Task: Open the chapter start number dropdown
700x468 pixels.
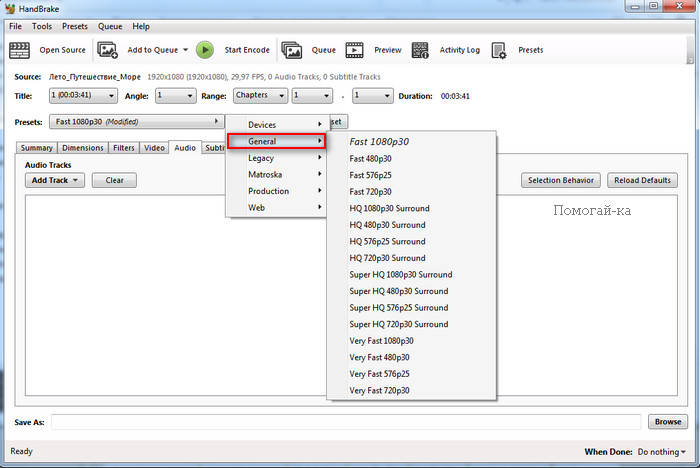Action: coord(312,96)
